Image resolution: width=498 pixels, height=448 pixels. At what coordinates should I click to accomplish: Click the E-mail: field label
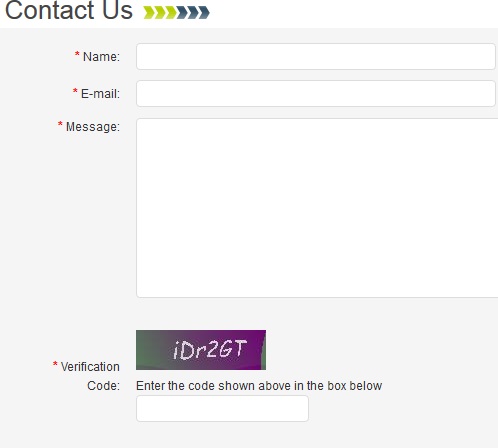tap(100, 94)
